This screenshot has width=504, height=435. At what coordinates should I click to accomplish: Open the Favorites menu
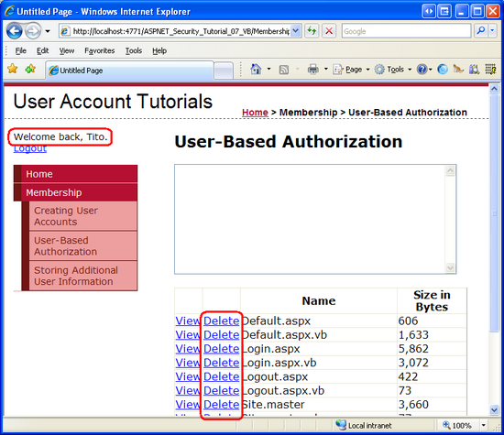(99, 50)
